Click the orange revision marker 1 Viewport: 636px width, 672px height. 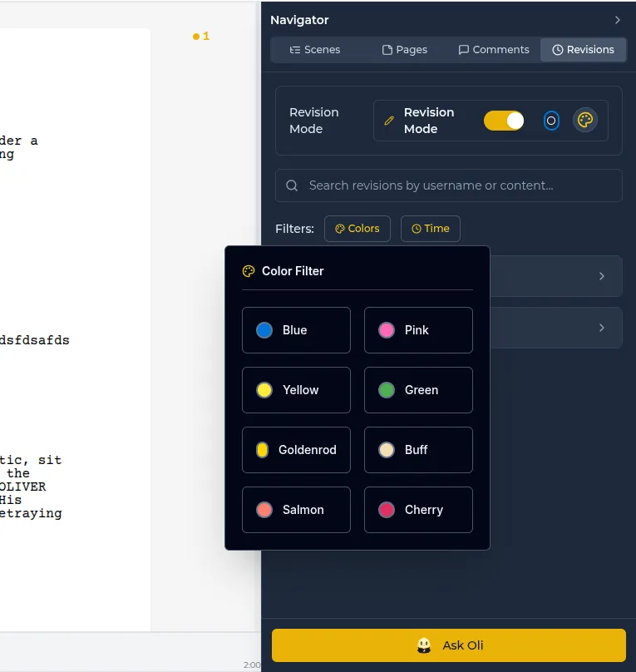point(201,37)
